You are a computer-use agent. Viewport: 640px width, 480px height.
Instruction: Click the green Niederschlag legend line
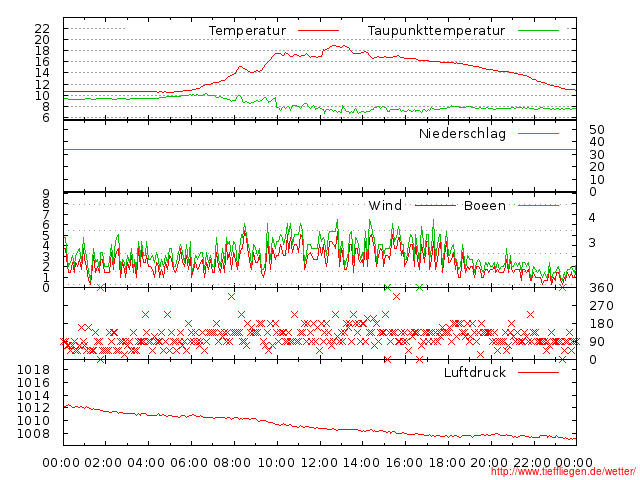pos(538,133)
